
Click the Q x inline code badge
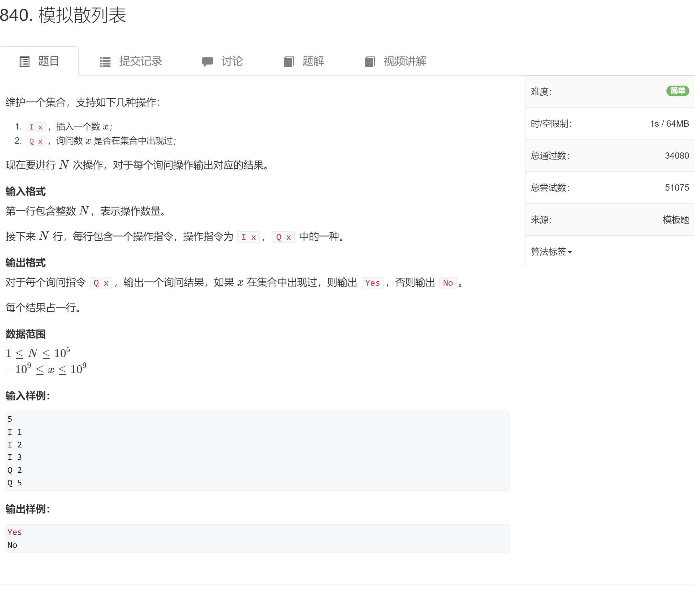[x=36, y=141]
